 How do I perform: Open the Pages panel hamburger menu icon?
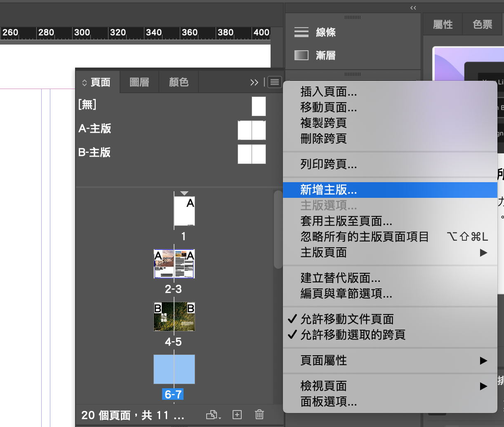click(274, 82)
